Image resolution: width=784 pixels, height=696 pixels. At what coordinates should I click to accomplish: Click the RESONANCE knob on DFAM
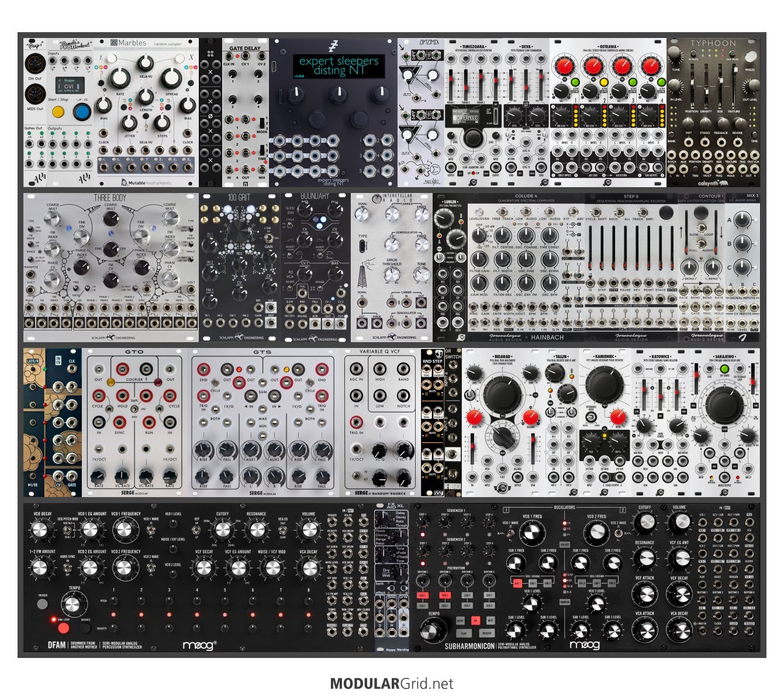(257, 530)
